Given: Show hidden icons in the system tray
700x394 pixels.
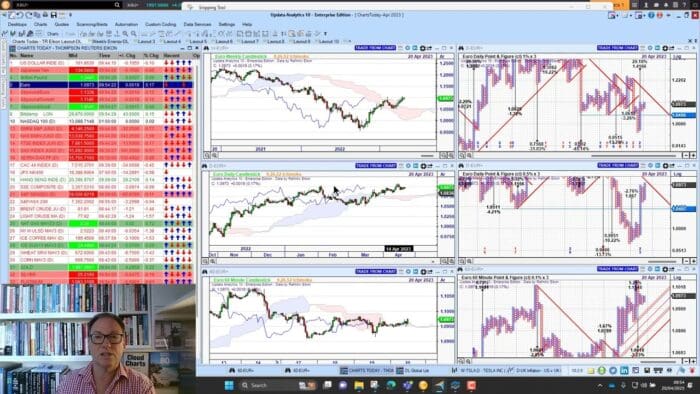Looking at the screenshot, I should coord(600,385).
